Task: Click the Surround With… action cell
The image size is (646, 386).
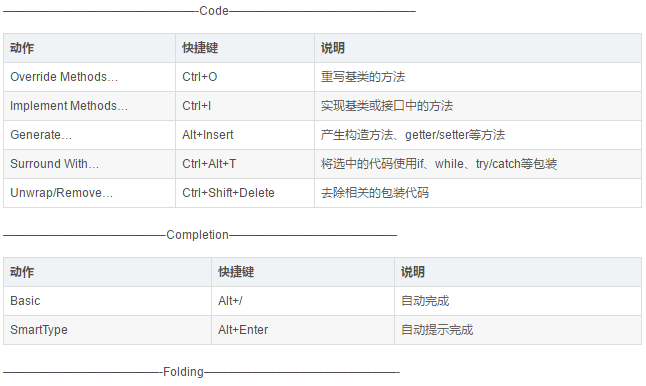Action: pos(89,164)
